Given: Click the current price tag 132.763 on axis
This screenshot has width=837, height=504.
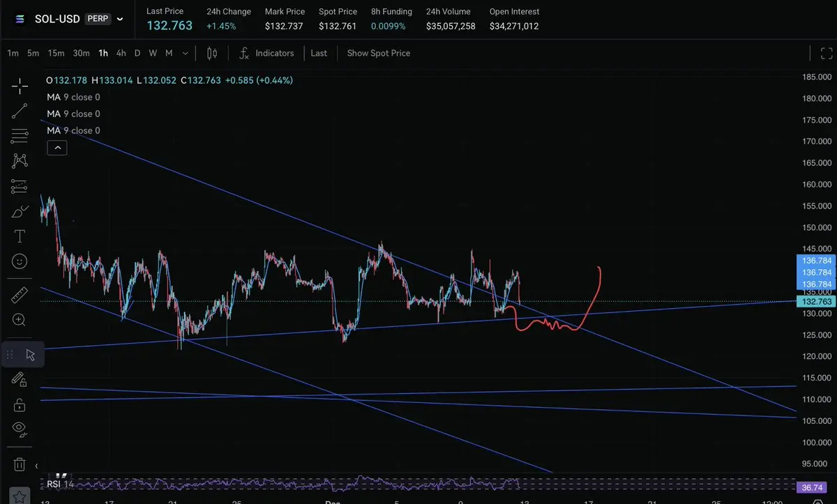Looking at the screenshot, I should coord(816,302).
